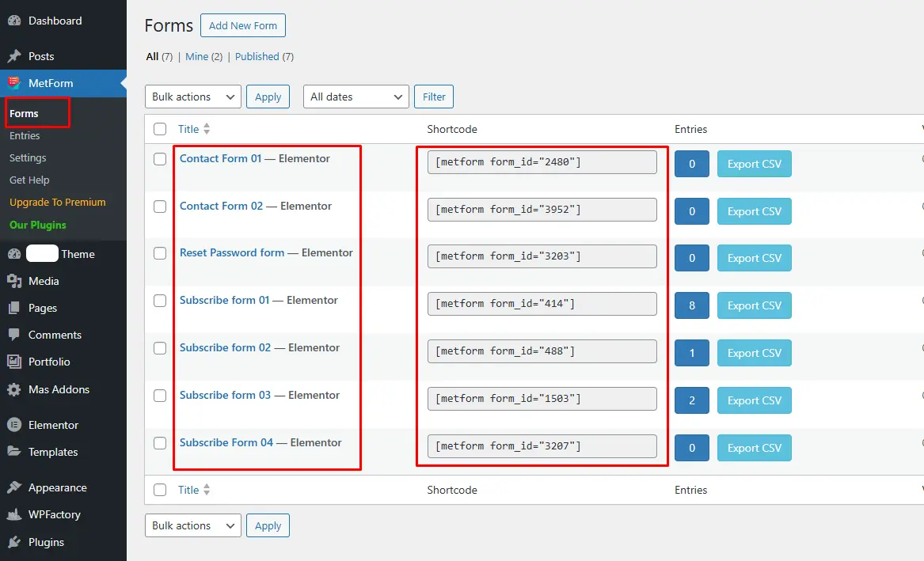Screen dimensions: 924x561
Task: Open Subscribe form 02 title link
Action: (x=225, y=348)
